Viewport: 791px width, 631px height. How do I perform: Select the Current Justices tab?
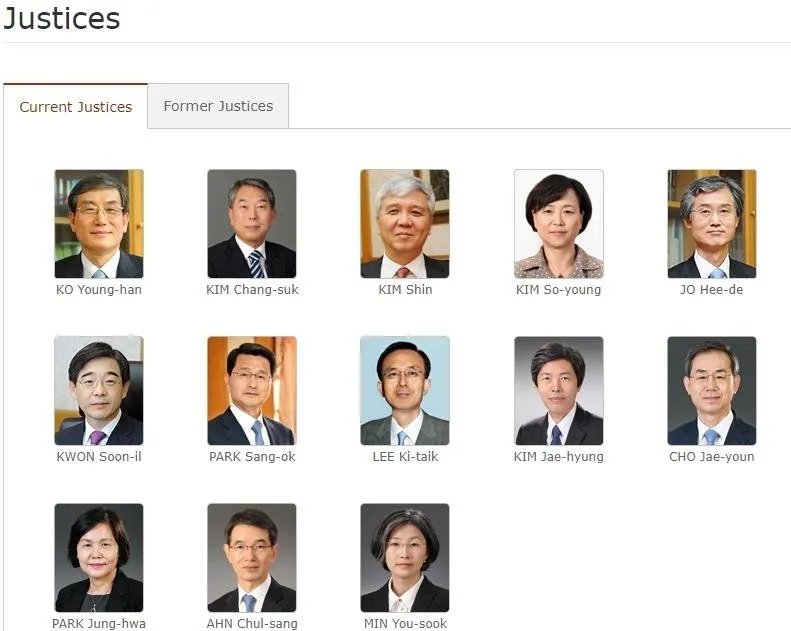coord(76,106)
